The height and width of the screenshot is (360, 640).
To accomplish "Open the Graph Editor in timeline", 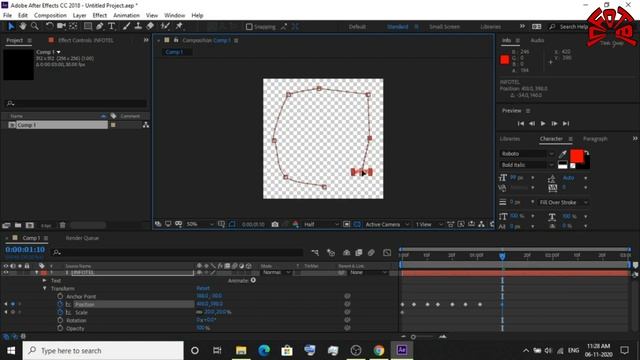I will point(387,253).
